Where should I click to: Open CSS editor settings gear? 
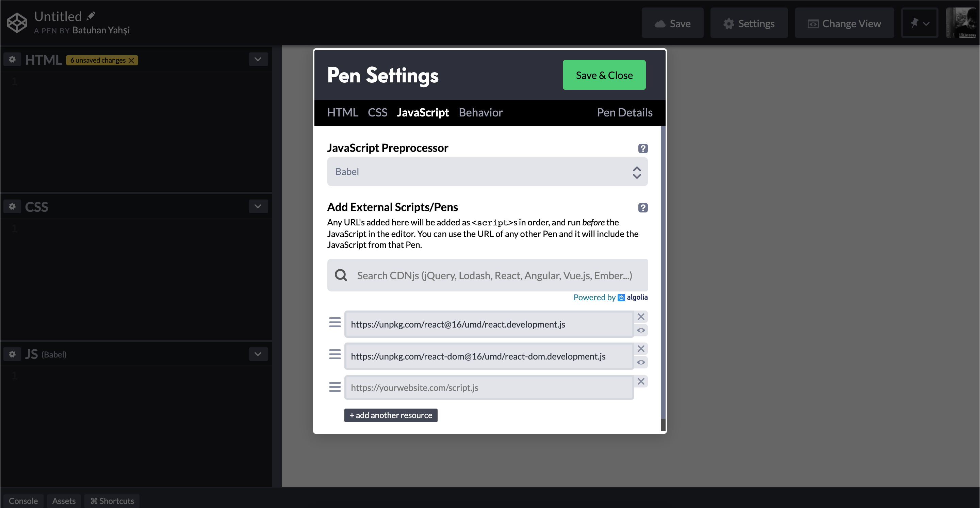tap(12, 207)
